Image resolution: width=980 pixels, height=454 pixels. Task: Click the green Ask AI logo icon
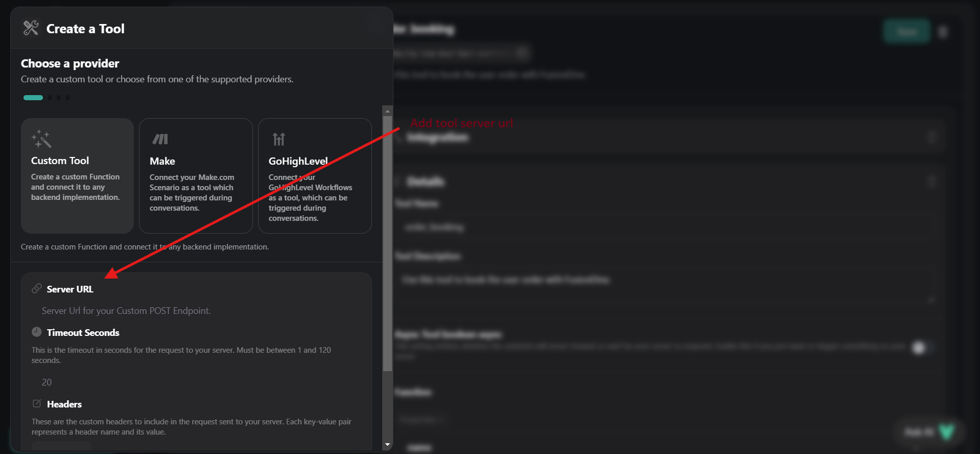[946, 432]
